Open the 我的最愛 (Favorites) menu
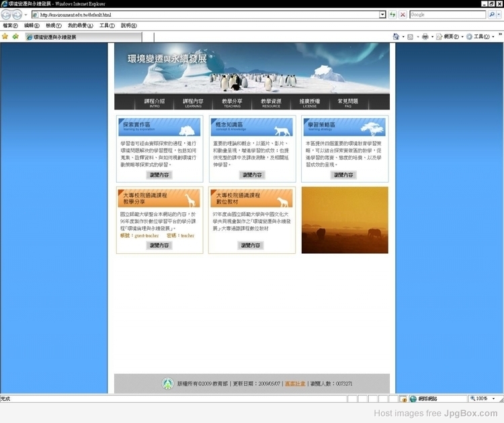Screen dimensions: 504x423 pos(80,26)
